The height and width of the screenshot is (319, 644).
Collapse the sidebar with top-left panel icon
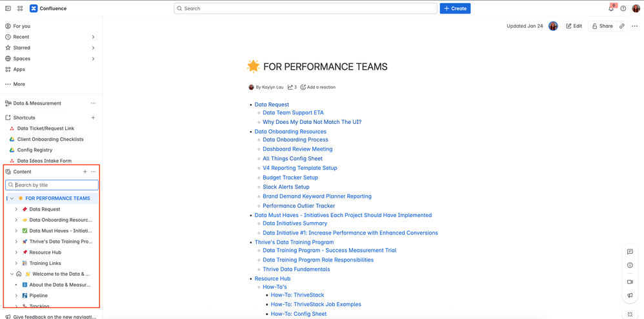(x=8, y=8)
